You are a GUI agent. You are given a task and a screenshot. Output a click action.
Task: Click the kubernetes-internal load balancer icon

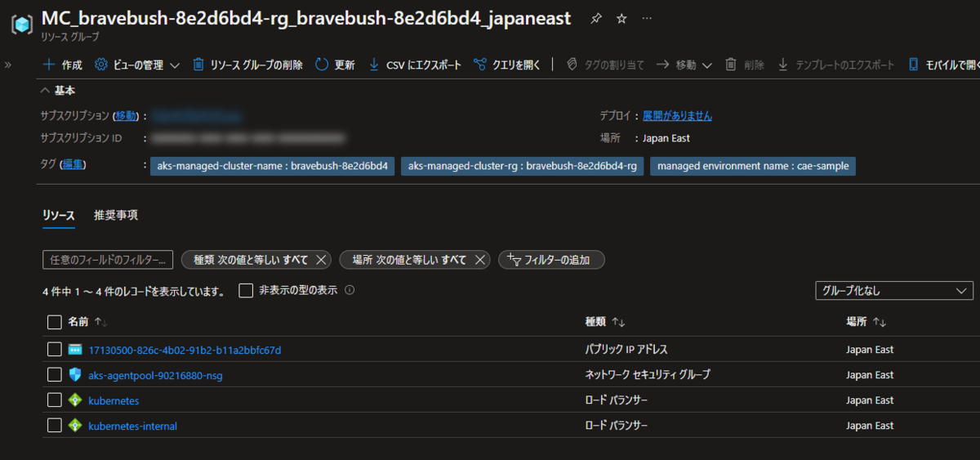pos(75,426)
